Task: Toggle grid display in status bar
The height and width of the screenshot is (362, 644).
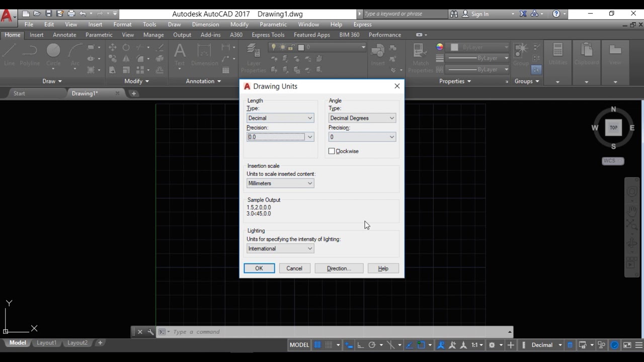Action: (x=317, y=345)
